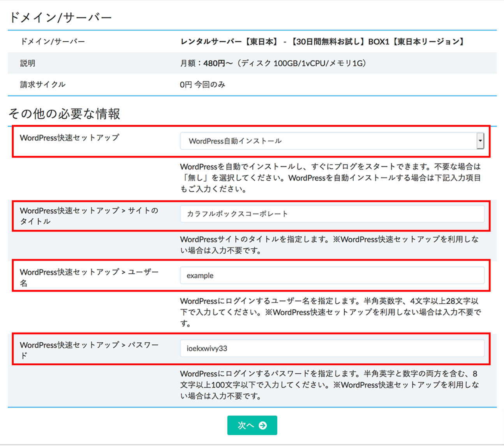Click the password requirements help text
This screenshot has width=504, height=446.
[330, 385]
